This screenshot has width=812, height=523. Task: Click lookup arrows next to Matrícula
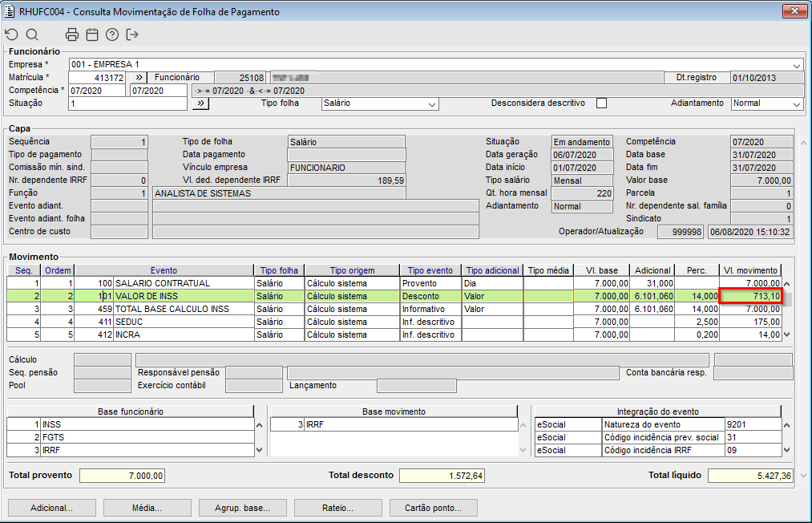pos(138,78)
